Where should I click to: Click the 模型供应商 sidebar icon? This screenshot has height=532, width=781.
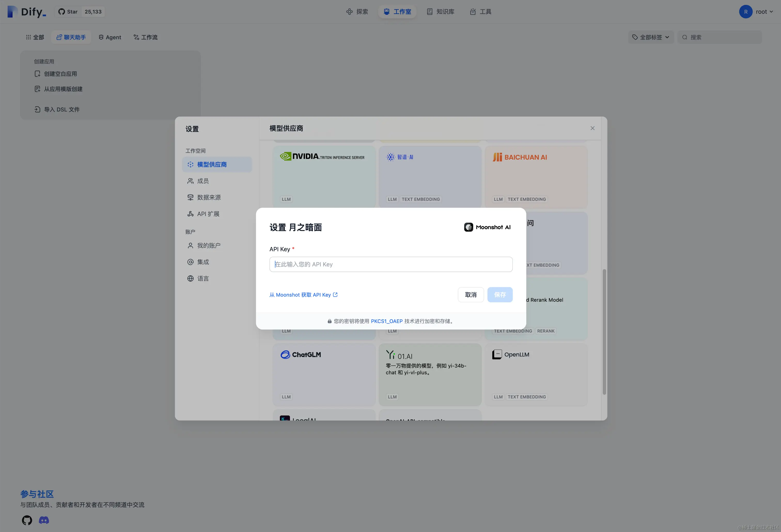tap(191, 165)
